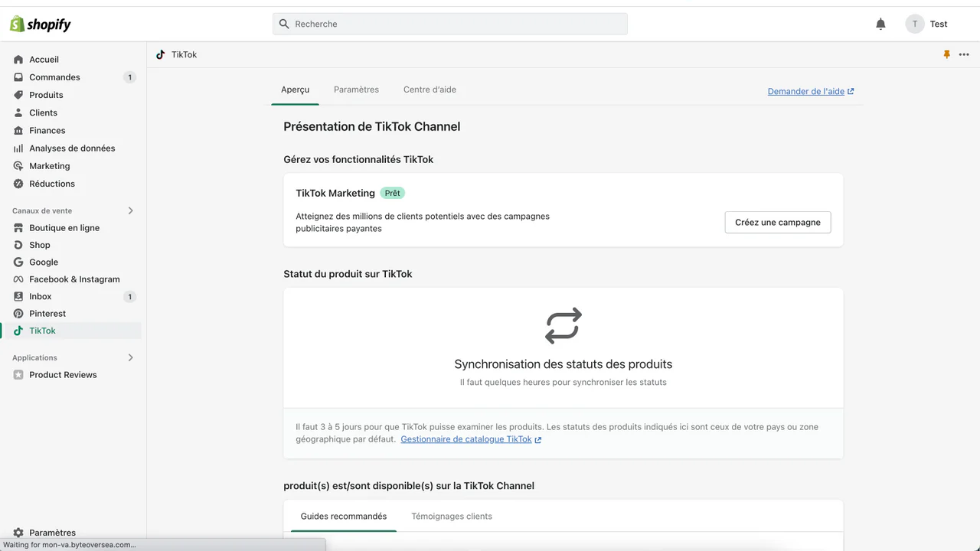The image size is (980, 551).
Task: Click the Commandes count badge
Action: 129,77
